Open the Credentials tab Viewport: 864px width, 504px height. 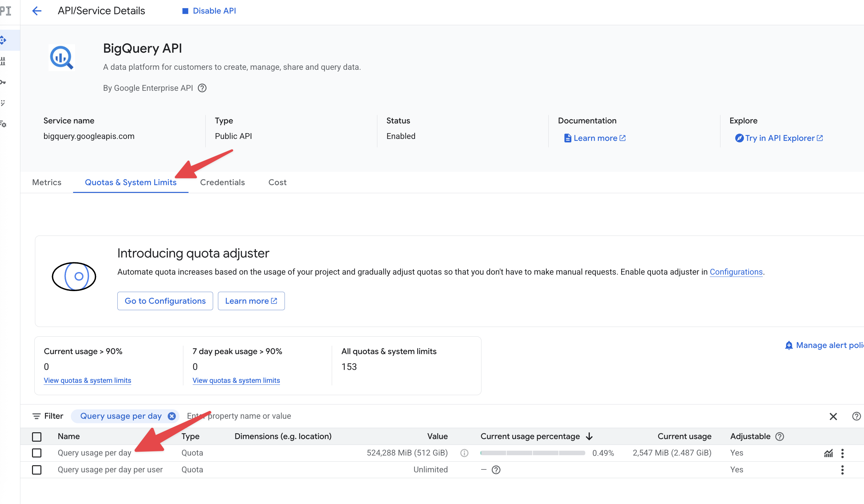[222, 182]
